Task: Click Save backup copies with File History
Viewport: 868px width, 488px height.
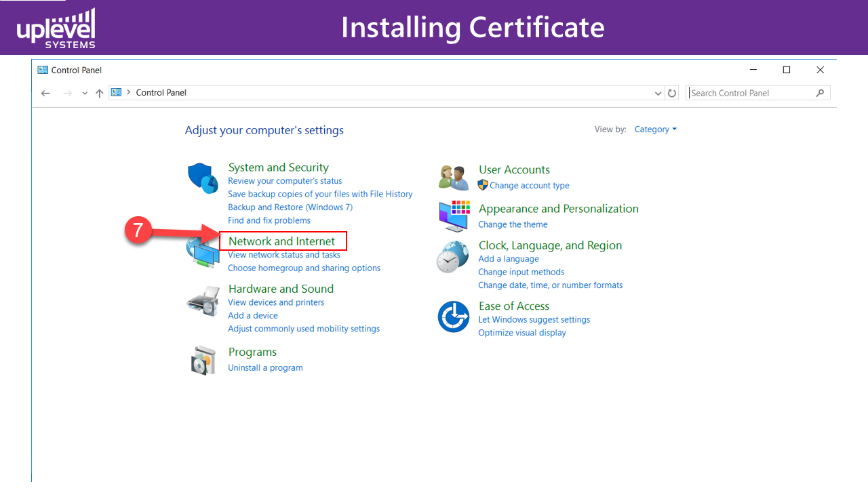Action: tap(320, 194)
